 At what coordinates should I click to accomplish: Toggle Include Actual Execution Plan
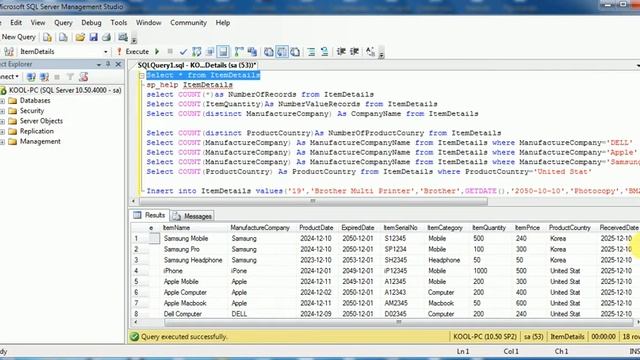tap(239, 52)
